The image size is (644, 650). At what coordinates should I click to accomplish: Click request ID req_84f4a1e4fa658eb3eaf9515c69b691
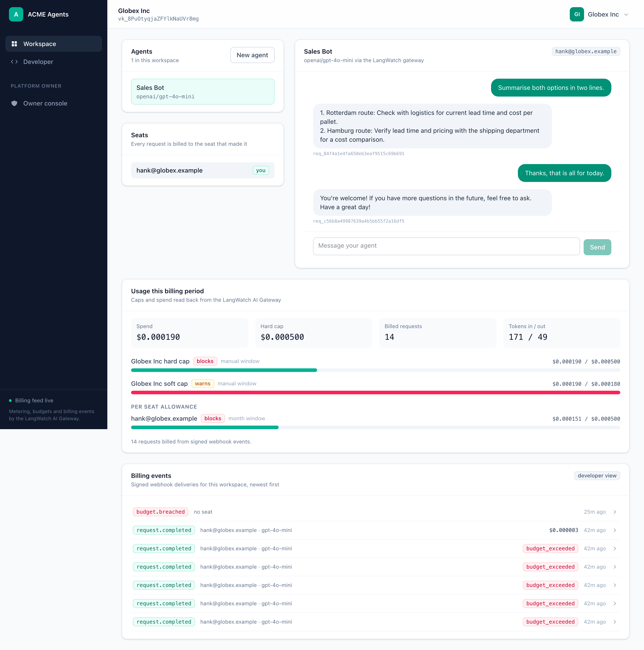click(x=358, y=153)
